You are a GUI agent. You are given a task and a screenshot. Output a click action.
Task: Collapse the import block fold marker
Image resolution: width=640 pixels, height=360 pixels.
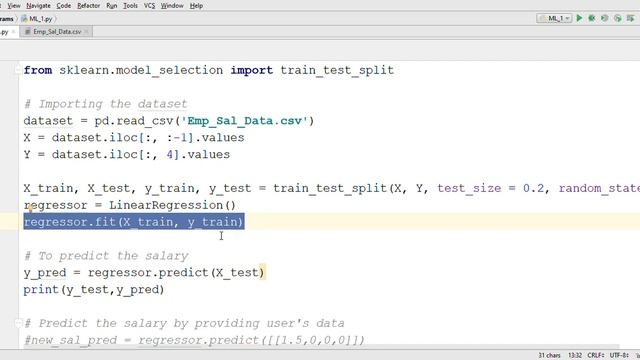pyautogui.click(x=18, y=70)
